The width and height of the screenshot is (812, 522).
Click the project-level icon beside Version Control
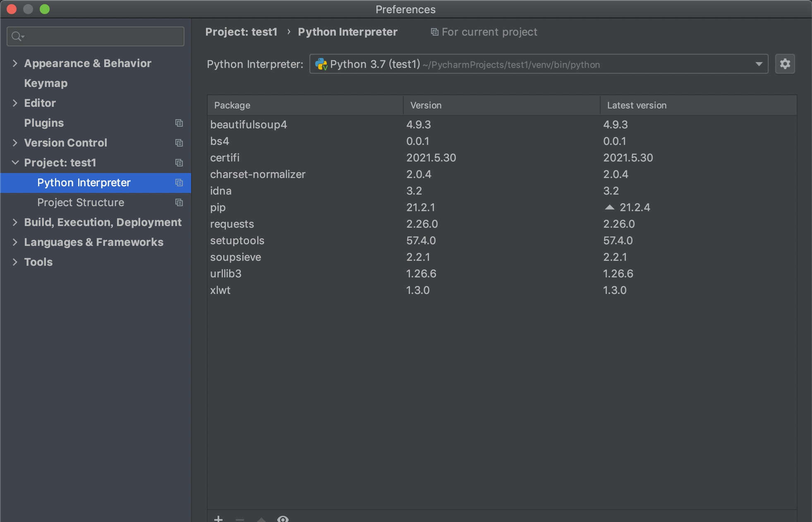(x=179, y=143)
